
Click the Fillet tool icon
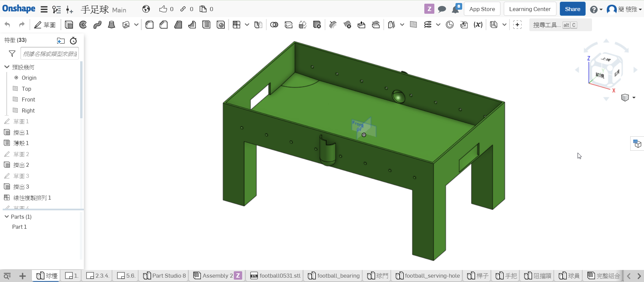coord(150,25)
